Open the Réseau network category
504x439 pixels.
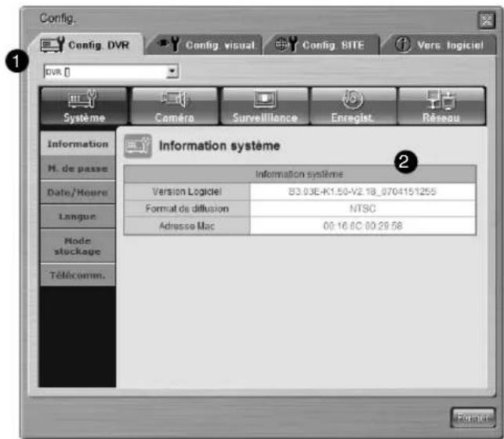pos(441,106)
